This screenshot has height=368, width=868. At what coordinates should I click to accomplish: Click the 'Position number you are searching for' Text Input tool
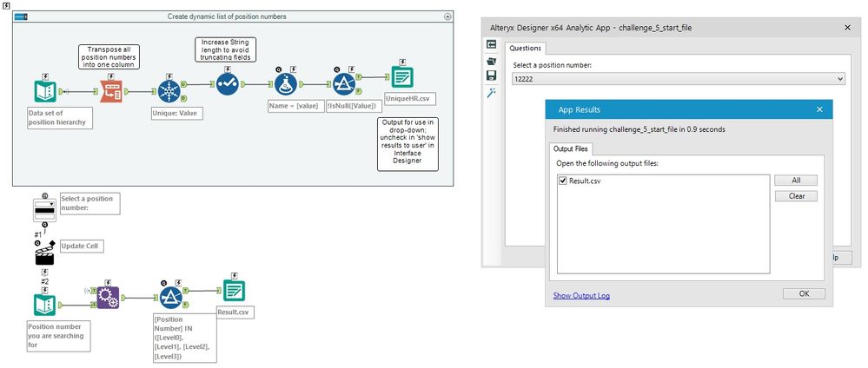point(44,305)
